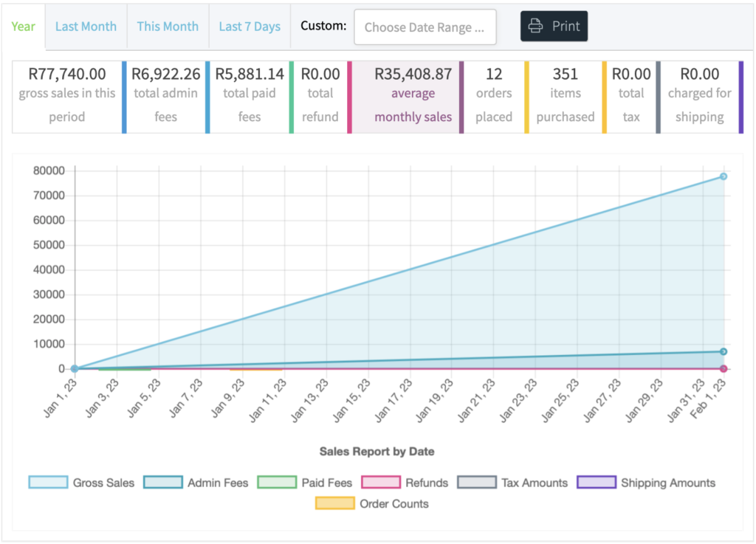
Task: Click the Print button
Action: 554,26
